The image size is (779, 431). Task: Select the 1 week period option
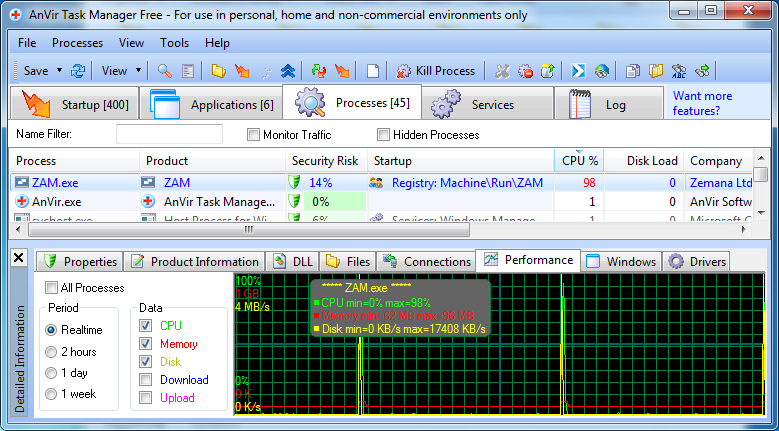[x=51, y=394]
